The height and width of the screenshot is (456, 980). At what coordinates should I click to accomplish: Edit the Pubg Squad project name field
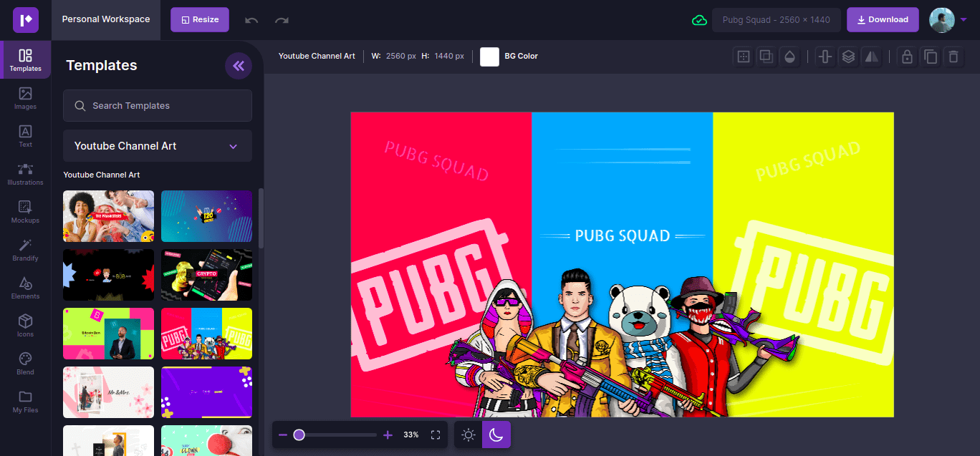point(776,20)
